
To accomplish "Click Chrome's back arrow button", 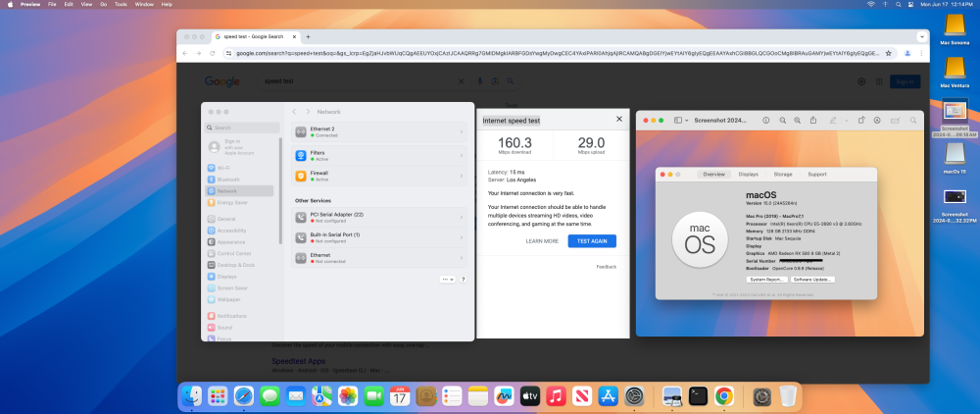I will (185, 54).
